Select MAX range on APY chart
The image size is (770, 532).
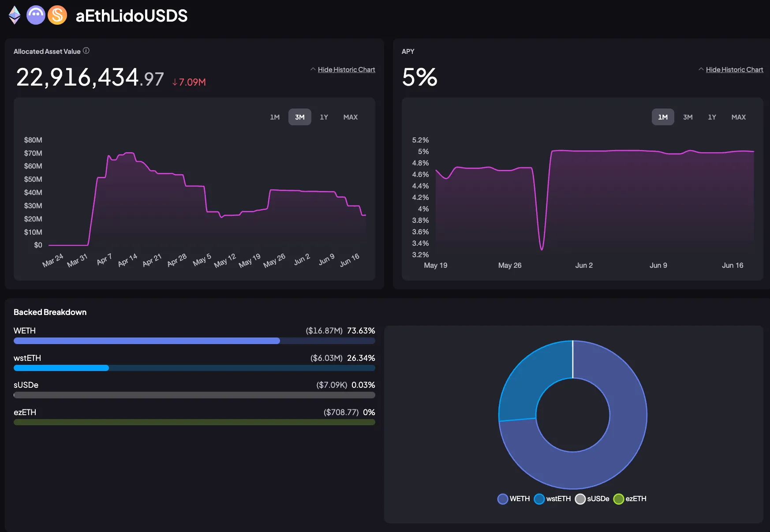[739, 117]
